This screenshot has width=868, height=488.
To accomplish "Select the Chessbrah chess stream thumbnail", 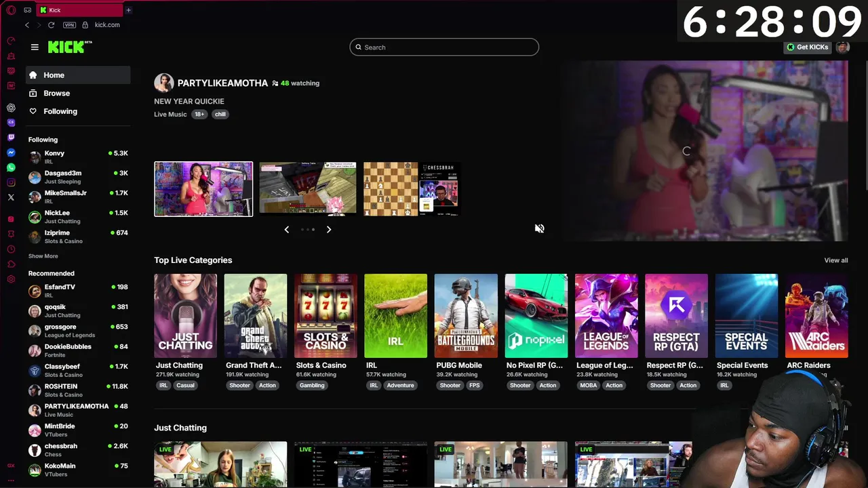I will point(412,189).
